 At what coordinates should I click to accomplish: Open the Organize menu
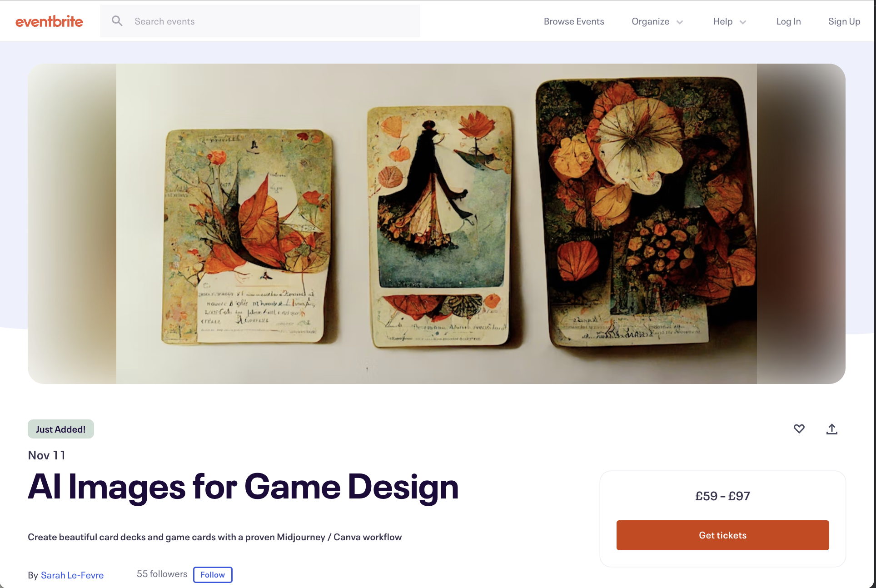tap(657, 21)
